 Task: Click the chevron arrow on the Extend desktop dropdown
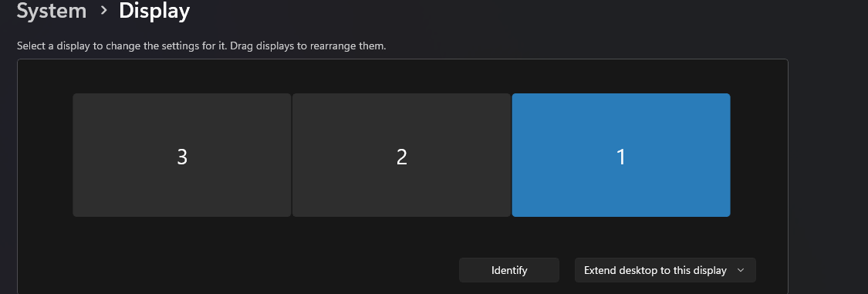pos(741,270)
